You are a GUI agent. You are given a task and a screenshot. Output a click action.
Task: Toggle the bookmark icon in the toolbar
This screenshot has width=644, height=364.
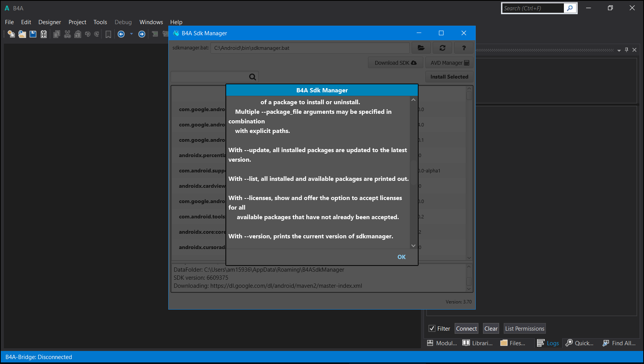pyautogui.click(x=108, y=34)
